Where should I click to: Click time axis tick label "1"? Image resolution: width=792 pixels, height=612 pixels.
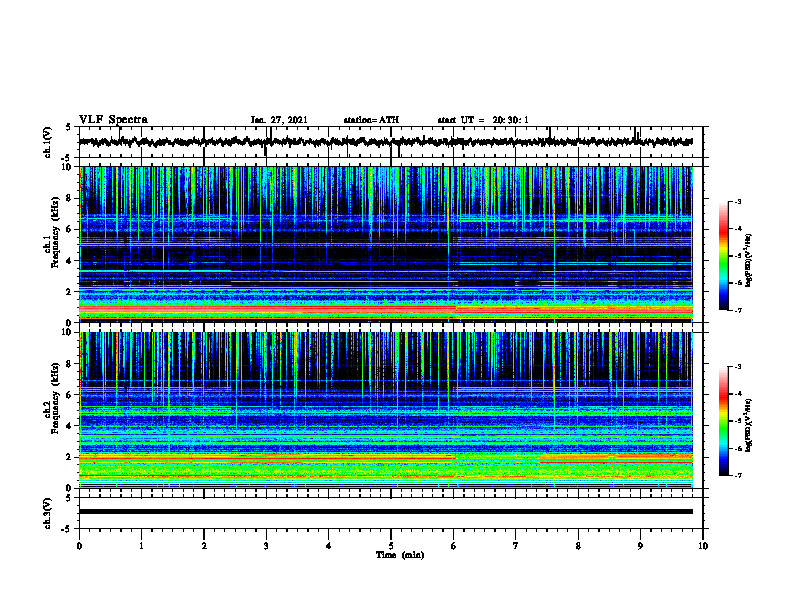click(x=141, y=546)
